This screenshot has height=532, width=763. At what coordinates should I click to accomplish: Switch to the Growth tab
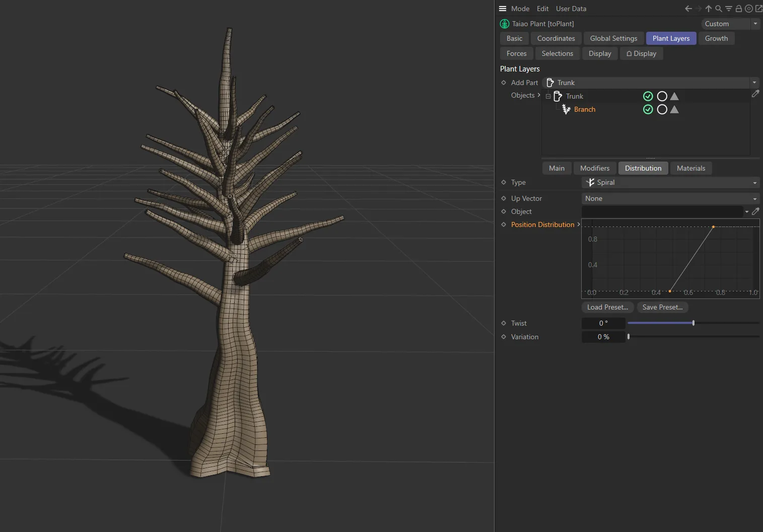pos(716,39)
